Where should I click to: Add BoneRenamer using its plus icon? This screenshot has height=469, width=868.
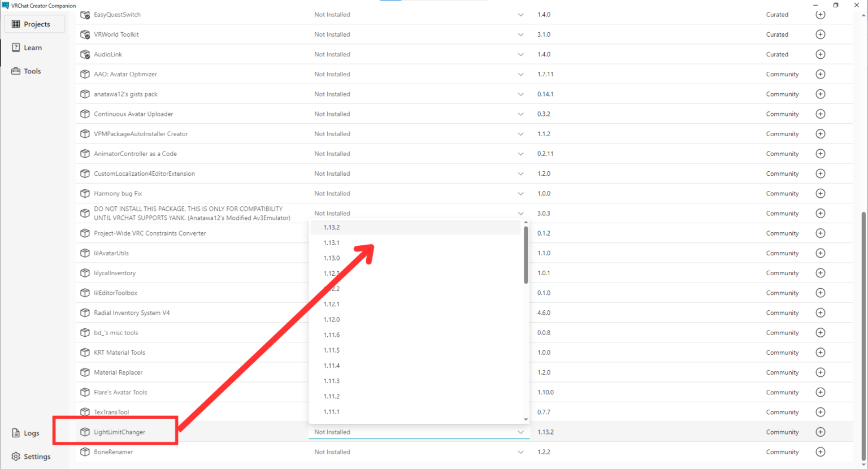(821, 452)
